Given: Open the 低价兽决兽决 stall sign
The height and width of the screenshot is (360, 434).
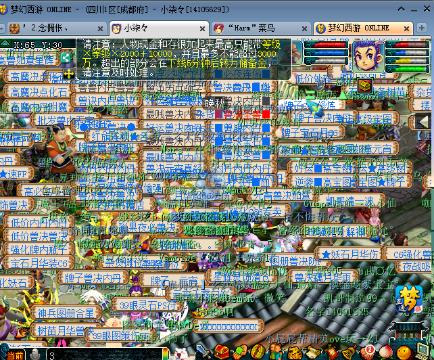Looking at the screenshot, I should 39,236.
